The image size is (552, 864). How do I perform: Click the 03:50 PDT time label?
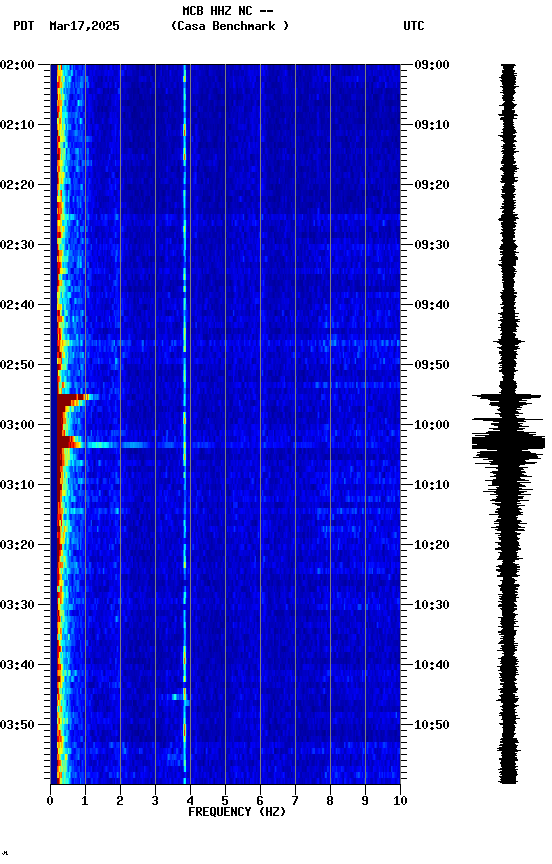click(x=17, y=725)
